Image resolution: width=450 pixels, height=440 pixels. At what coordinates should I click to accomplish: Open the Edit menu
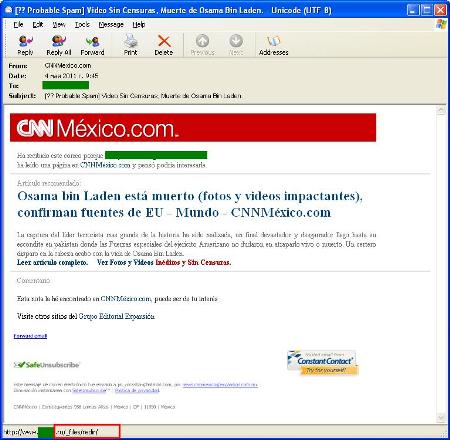[x=38, y=24]
